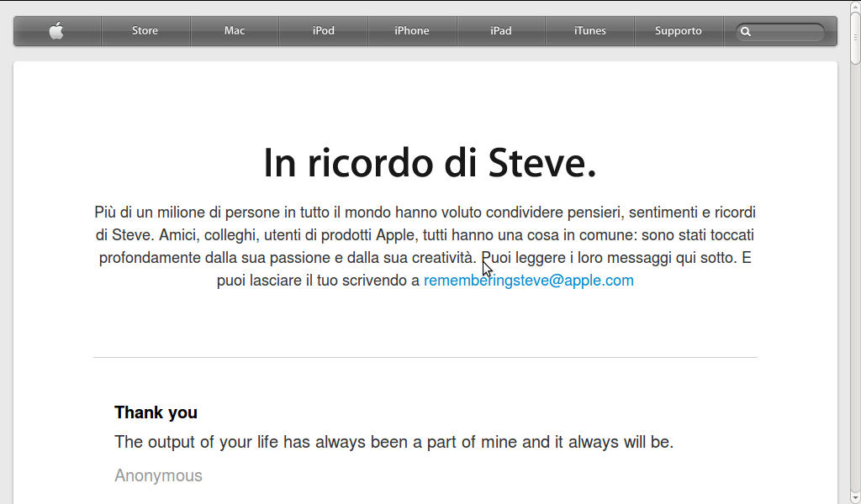Focus the search field in navigation bar
The image size is (861, 504).
pyautogui.click(x=786, y=32)
